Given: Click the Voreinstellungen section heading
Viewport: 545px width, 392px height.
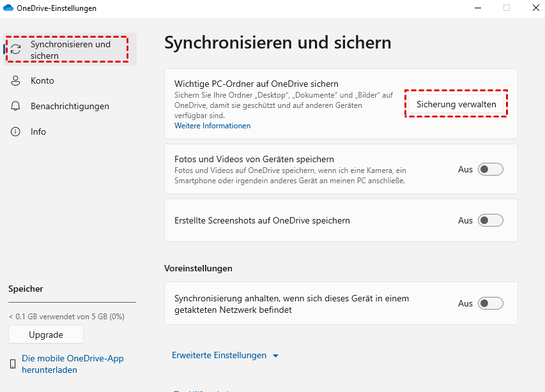Looking at the screenshot, I should point(198,268).
